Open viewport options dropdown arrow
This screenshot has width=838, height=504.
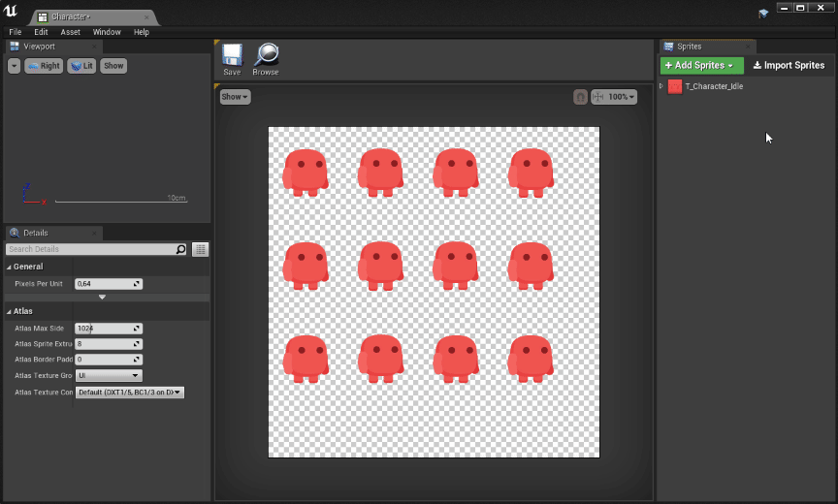(x=15, y=66)
